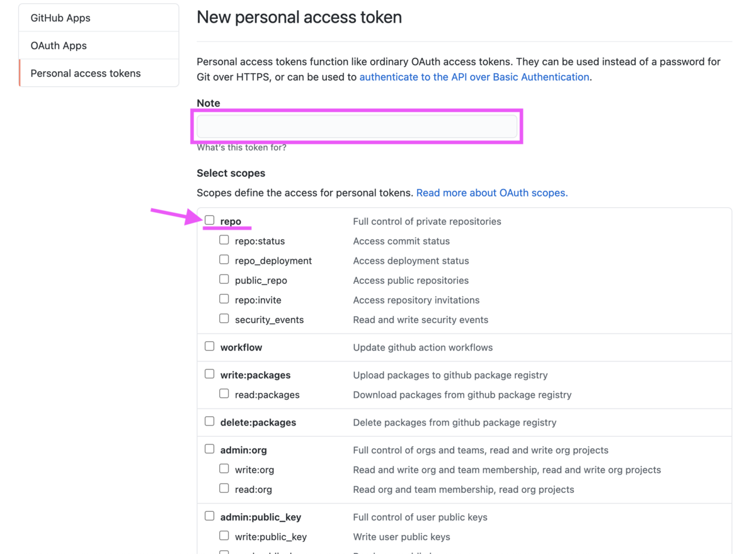Screen dimensions: 756x554
Task: Click into the Note text field
Action: tap(357, 127)
